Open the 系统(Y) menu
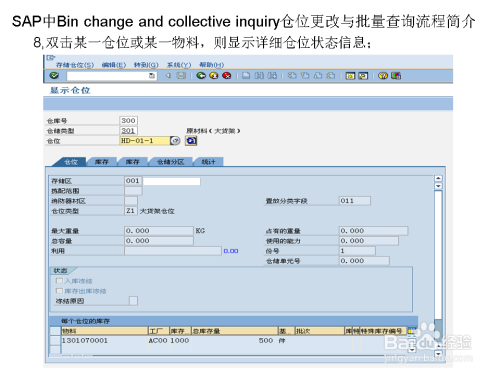 pos(179,65)
